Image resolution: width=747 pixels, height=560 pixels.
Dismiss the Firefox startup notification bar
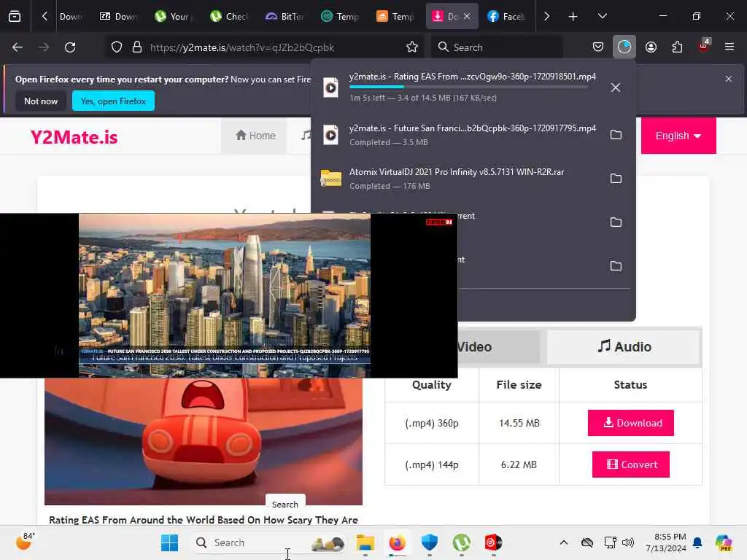729,79
